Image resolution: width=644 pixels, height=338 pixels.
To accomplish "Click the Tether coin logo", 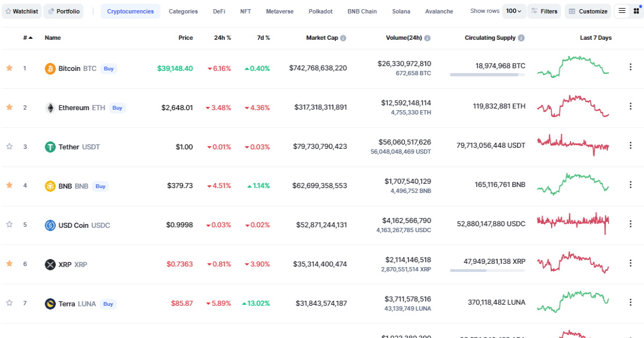I will click(50, 147).
